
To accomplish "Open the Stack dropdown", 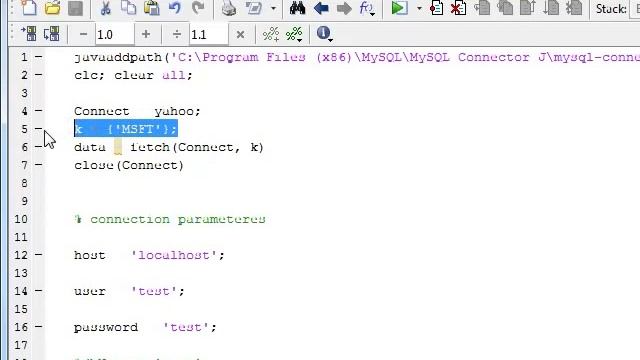I will coord(636,9).
